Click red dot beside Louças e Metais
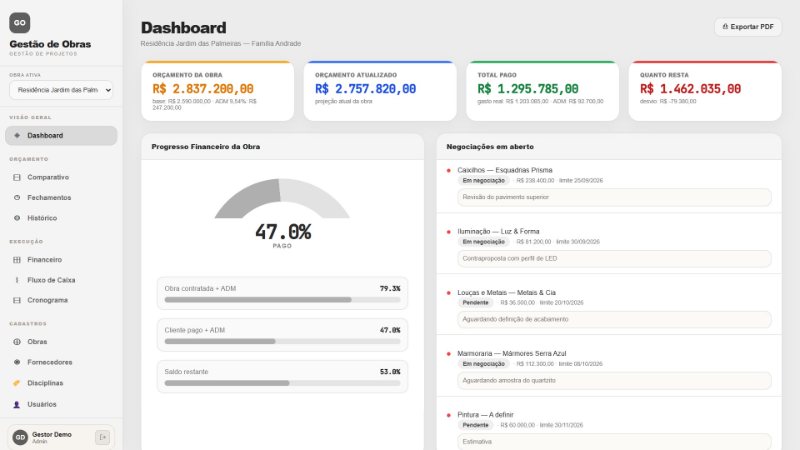 (448, 293)
